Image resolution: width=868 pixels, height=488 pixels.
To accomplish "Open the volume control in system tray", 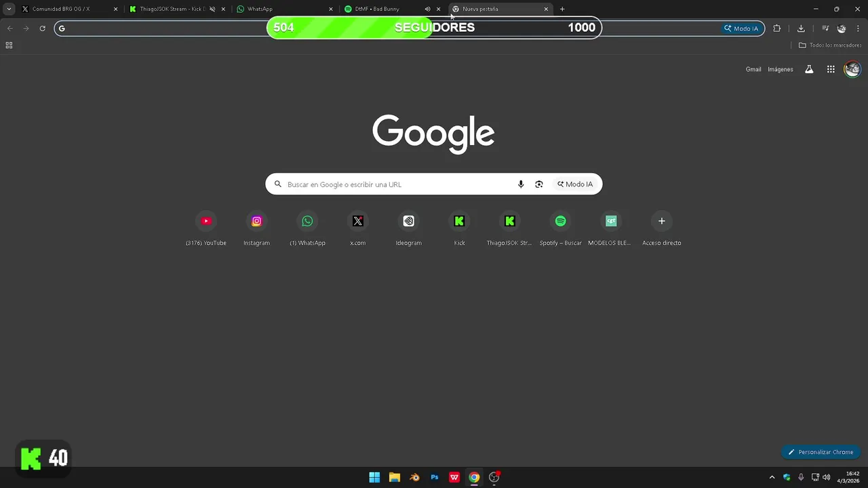I will coord(826,477).
